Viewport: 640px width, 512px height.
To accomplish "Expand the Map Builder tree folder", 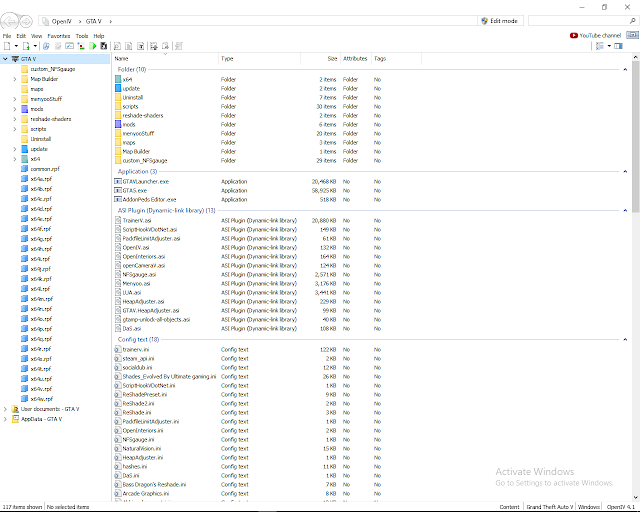I will click(x=15, y=79).
